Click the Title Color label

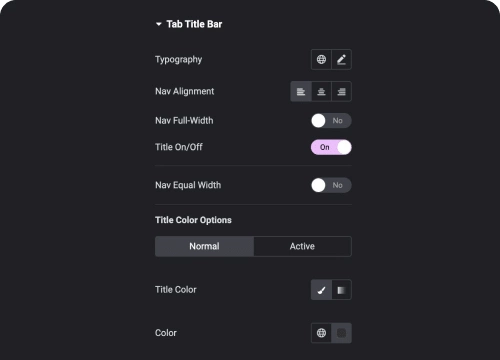tap(176, 290)
